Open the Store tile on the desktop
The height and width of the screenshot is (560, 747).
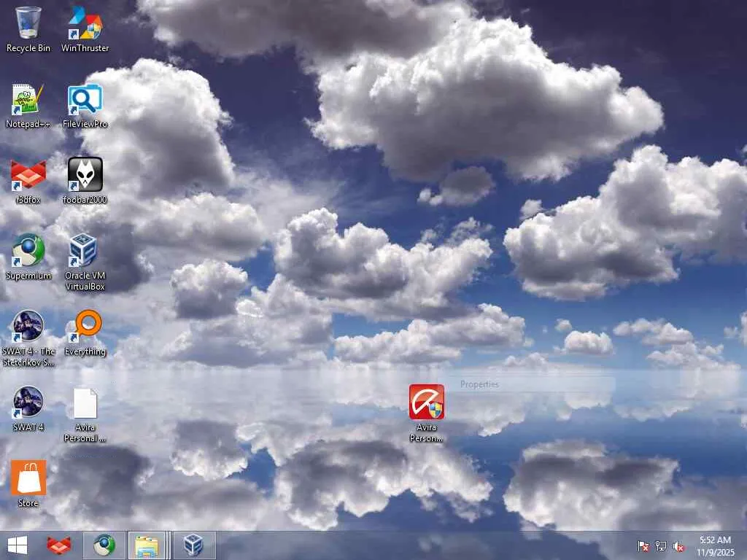point(28,483)
